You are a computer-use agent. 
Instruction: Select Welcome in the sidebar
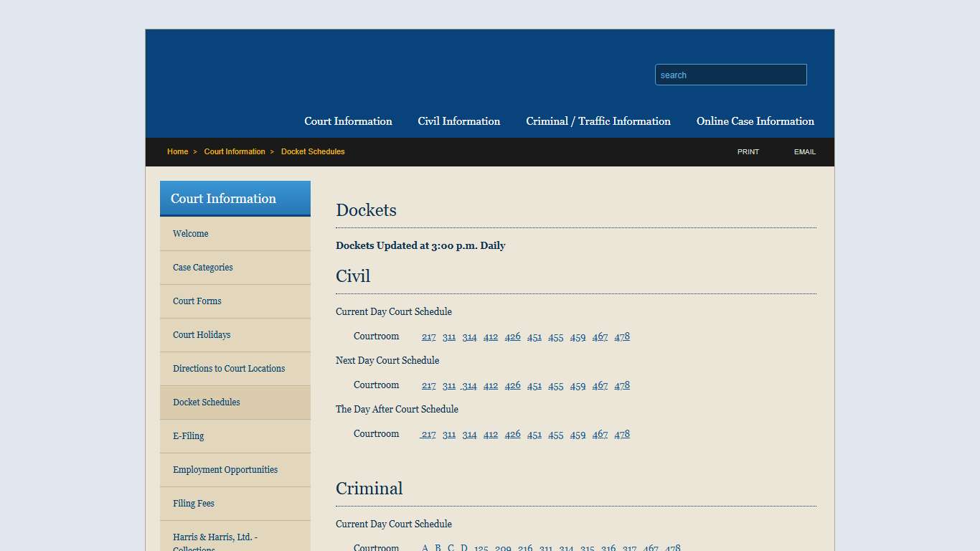[190, 233]
